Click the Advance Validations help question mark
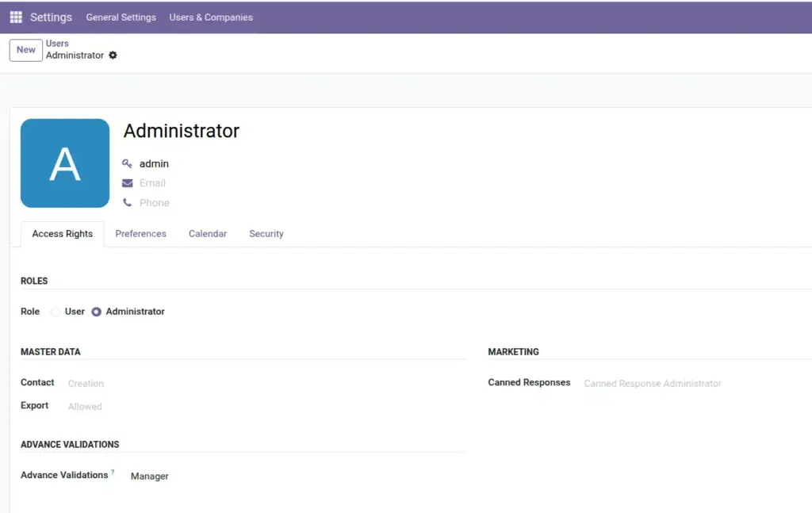812x513 pixels. pos(113,472)
